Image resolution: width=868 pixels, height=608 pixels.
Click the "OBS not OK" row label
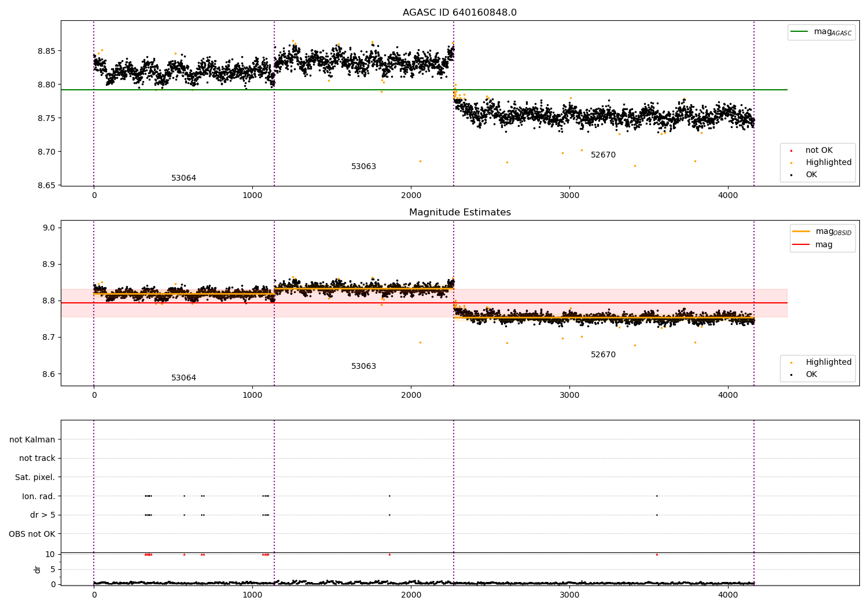pos(32,534)
